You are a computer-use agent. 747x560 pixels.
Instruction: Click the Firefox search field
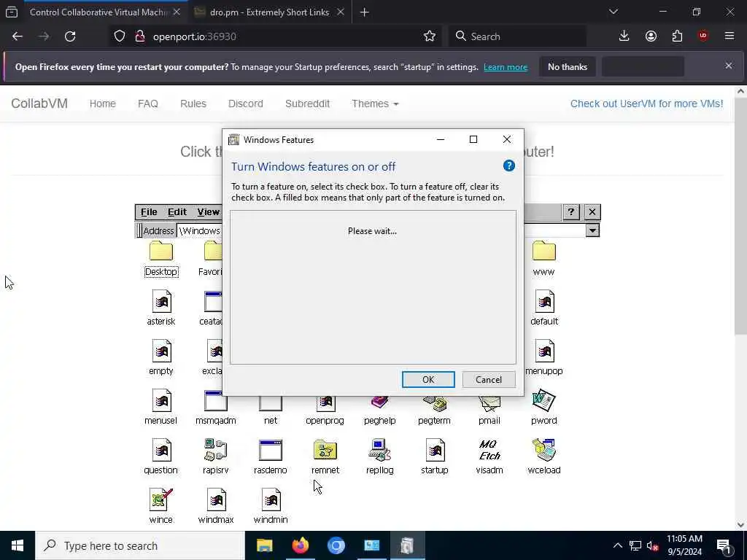[x=517, y=36]
